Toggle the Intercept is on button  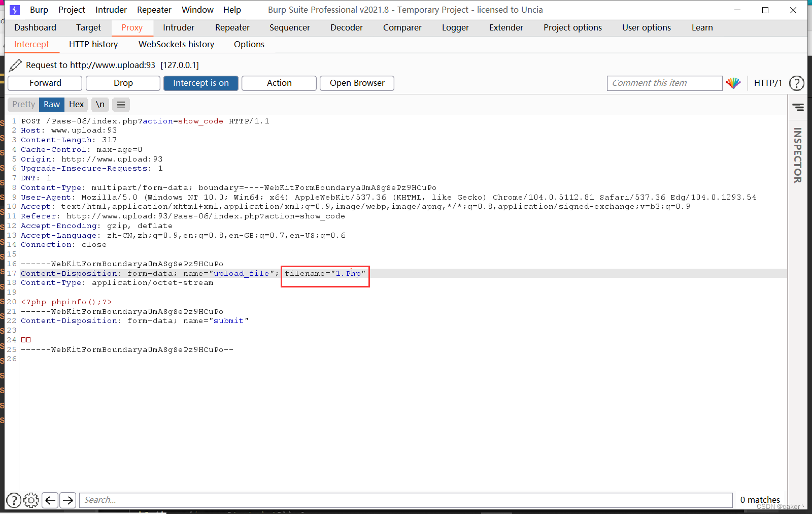201,83
